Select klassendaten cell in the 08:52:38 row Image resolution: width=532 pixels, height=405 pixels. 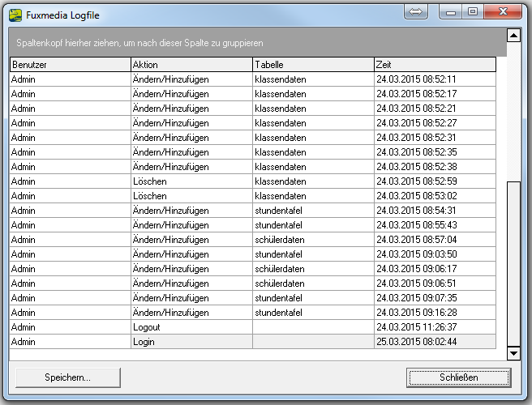pos(314,166)
